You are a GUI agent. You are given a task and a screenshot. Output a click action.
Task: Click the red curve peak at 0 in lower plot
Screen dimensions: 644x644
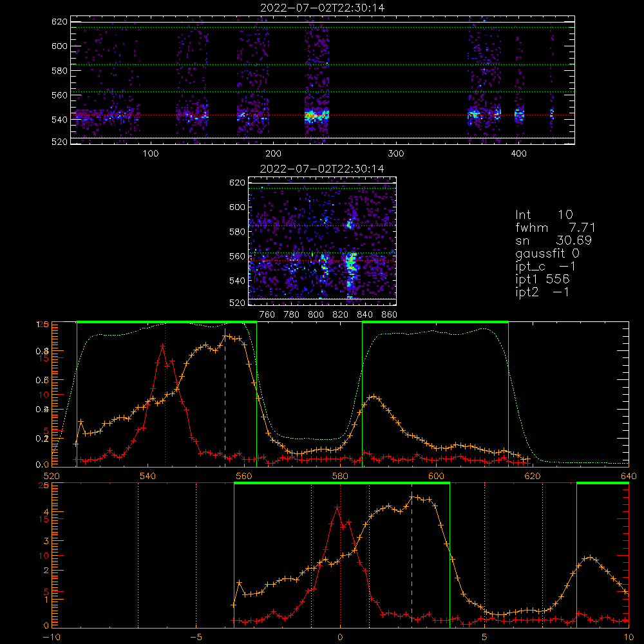(x=337, y=507)
